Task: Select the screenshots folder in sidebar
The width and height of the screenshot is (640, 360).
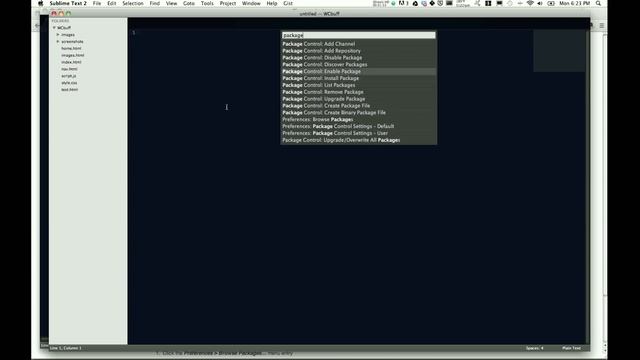Action: tap(72, 42)
